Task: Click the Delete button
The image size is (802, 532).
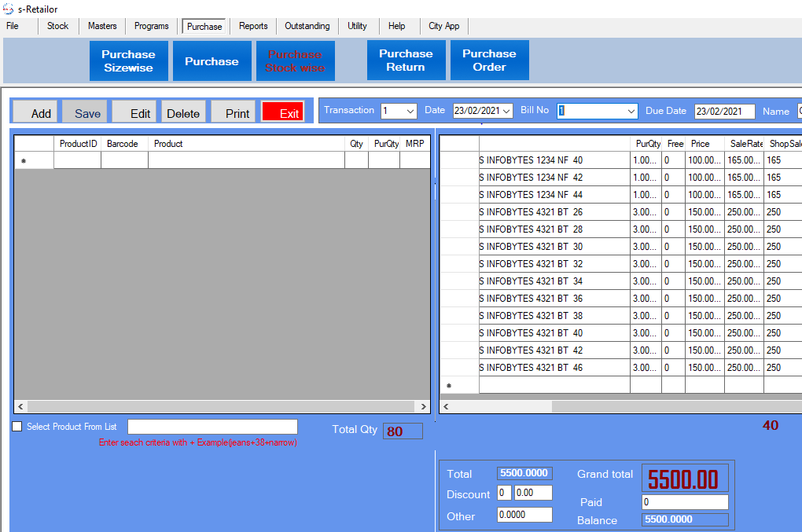Action: (183, 113)
